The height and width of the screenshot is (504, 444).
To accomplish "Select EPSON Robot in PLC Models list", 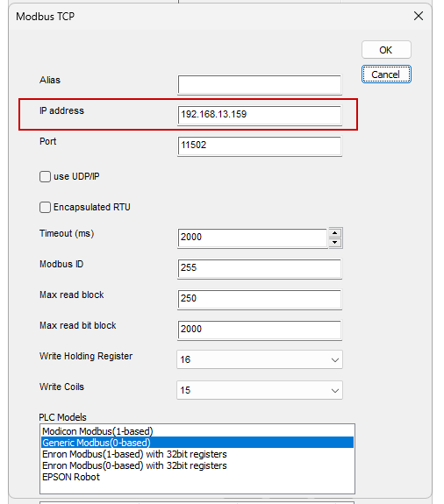I will click(197, 477).
